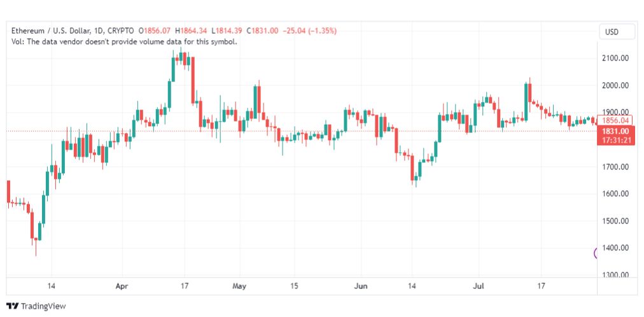Click the open price value O1856.07
Image resolution: width=644 pixels, height=317 pixels.
click(x=155, y=31)
